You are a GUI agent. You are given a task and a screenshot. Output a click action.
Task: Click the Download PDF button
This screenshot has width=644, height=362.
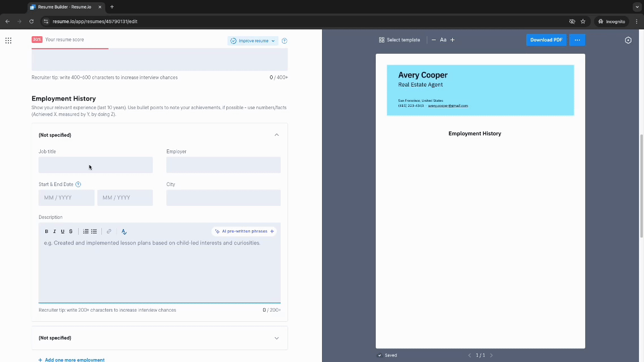(x=546, y=40)
